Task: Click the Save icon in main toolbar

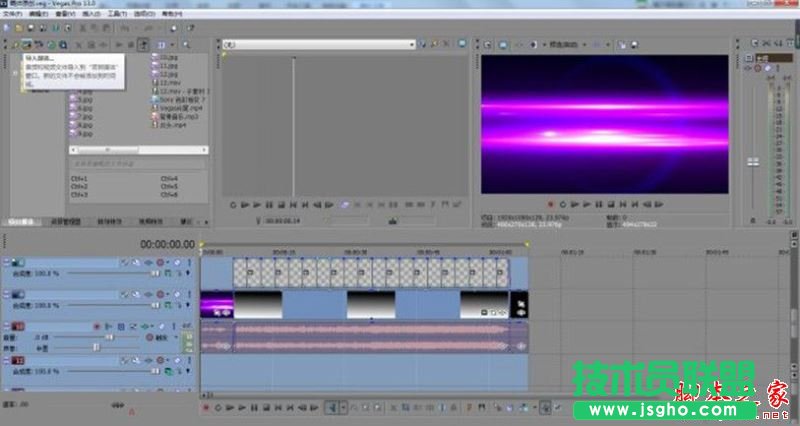Action: click(31, 28)
